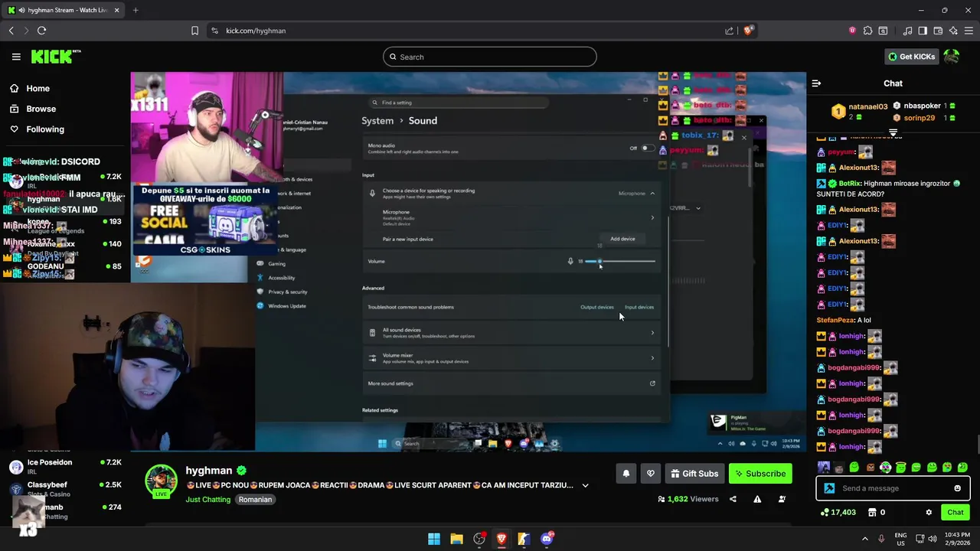Screen dimensions: 980x551
Task: Click the Gift Subs button
Action: (694, 474)
